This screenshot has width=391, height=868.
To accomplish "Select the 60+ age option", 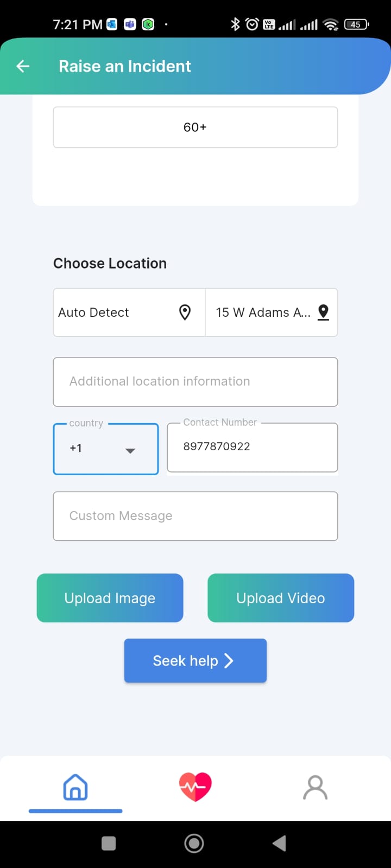I will pyautogui.click(x=195, y=127).
